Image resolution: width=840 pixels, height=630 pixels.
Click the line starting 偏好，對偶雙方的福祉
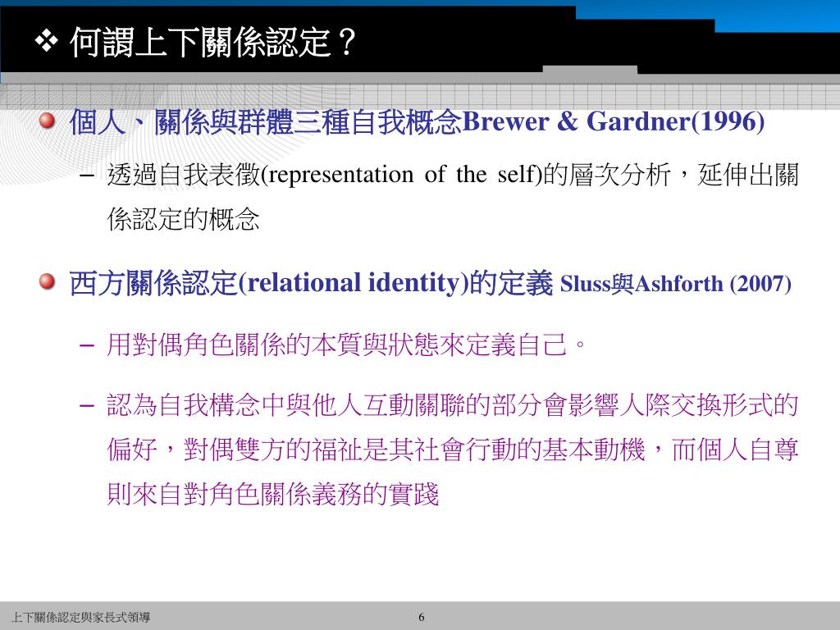[453, 450]
